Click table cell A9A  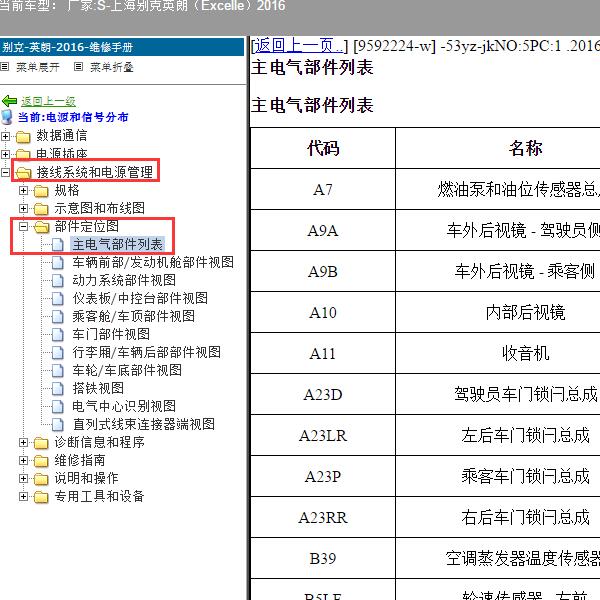click(323, 230)
